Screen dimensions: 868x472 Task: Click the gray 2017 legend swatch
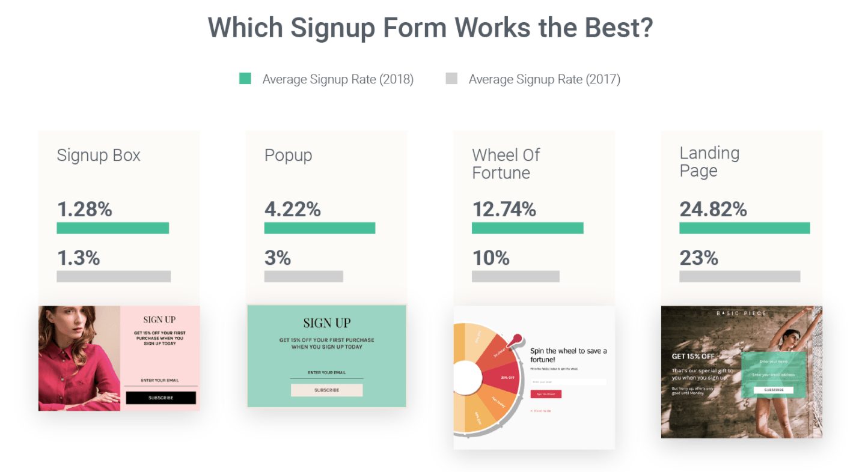point(451,78)
